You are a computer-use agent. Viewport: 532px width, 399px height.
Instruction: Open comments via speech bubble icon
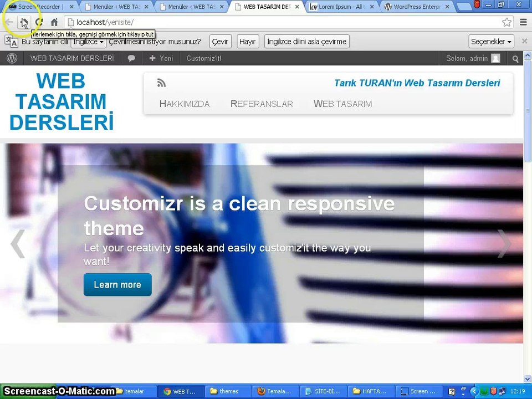(131, 58)
